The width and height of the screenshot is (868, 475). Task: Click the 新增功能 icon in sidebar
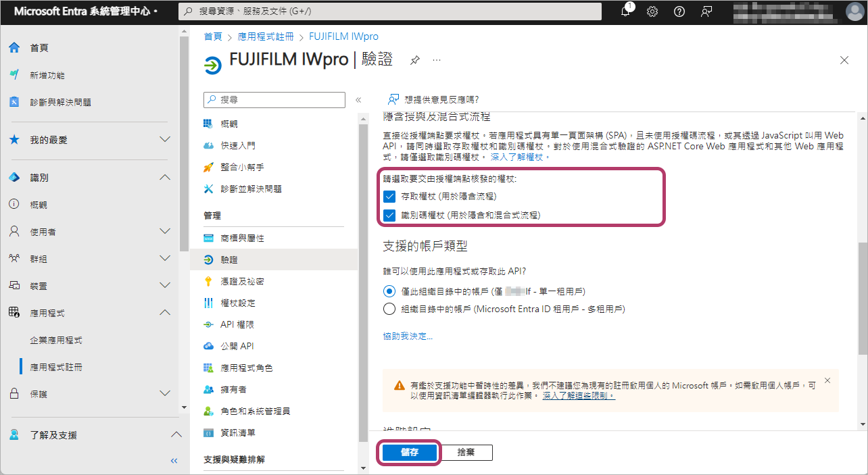tap(14, 75)
